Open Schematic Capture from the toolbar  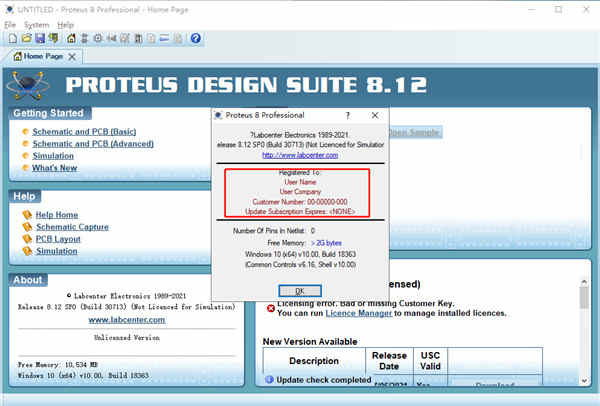[85, 38]
